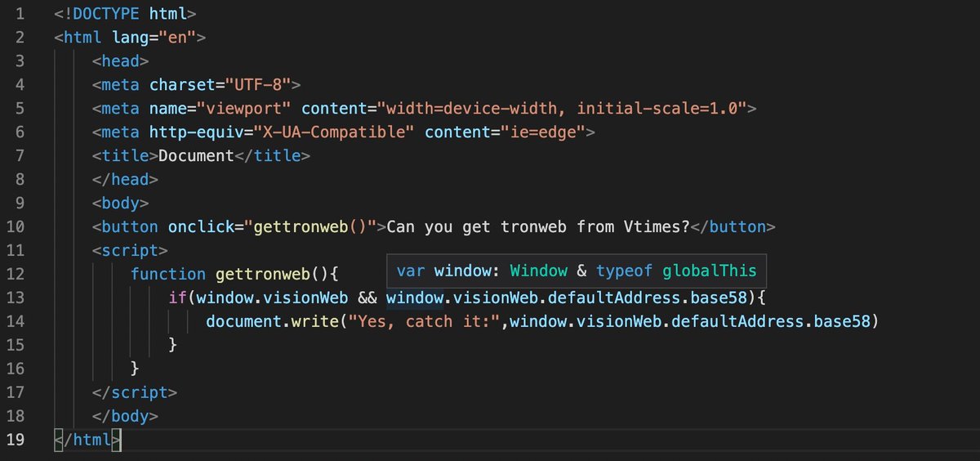Click the <!DOCTYPE html> declaration
Viewport: 980px width, 461px height.
(125, 14)
